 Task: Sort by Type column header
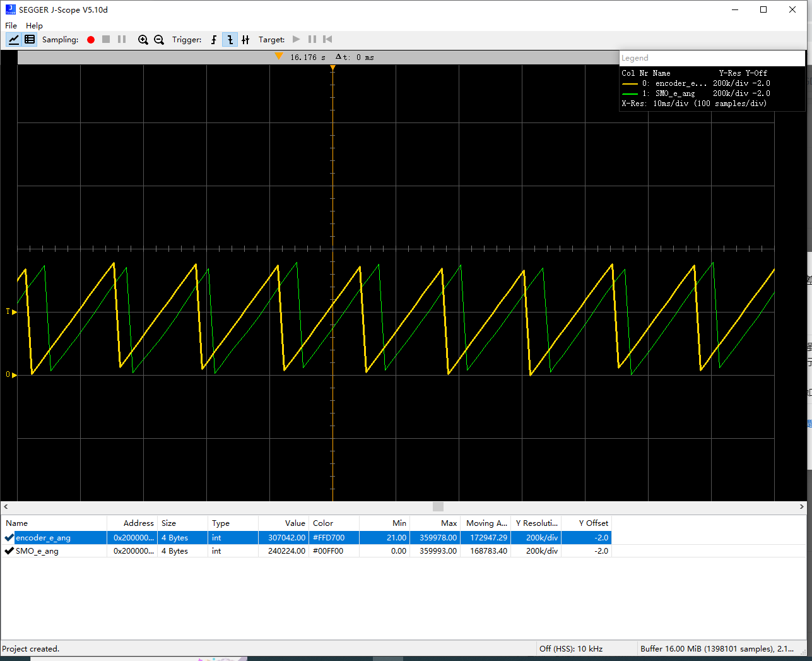(x=233, y=523)
